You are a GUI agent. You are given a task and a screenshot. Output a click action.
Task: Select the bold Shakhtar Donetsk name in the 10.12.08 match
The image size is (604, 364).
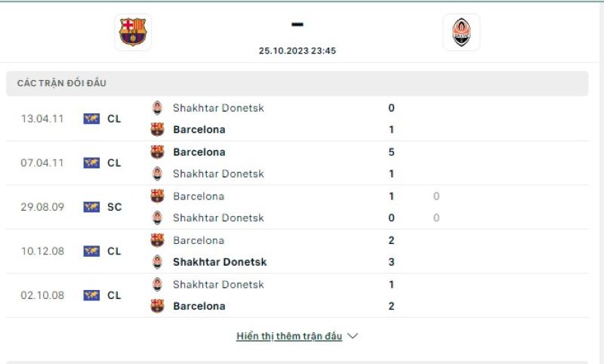[x=220, y=262]
